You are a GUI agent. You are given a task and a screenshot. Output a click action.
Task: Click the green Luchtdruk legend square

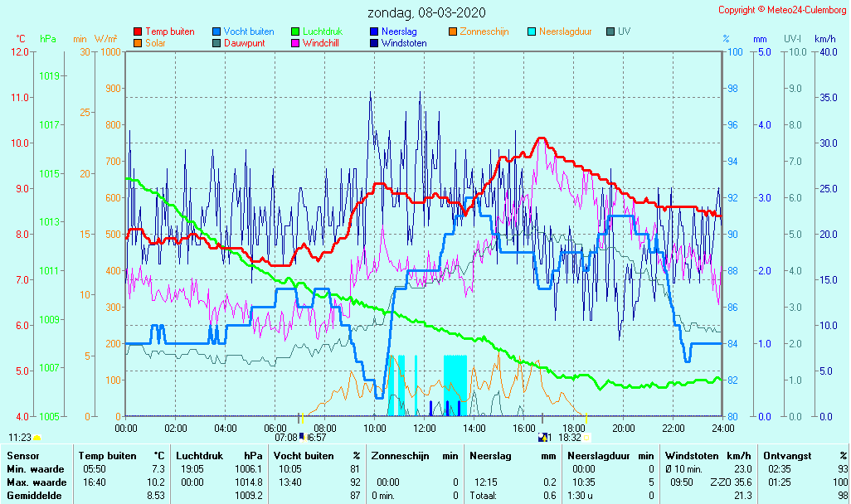(x=295, y=31)
